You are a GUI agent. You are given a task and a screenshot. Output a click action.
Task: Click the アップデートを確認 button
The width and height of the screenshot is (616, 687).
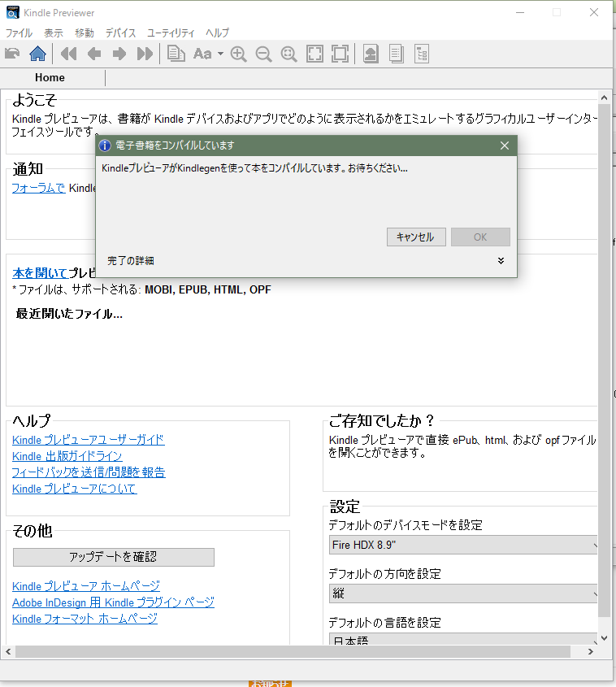pyautogui.click(x=113, y=557)
